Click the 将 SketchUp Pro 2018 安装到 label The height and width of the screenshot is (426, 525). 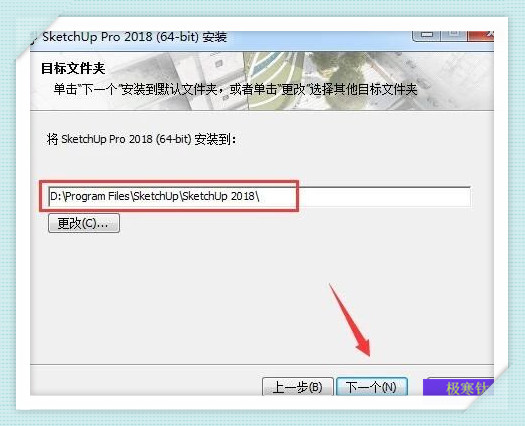coord(142,139)
